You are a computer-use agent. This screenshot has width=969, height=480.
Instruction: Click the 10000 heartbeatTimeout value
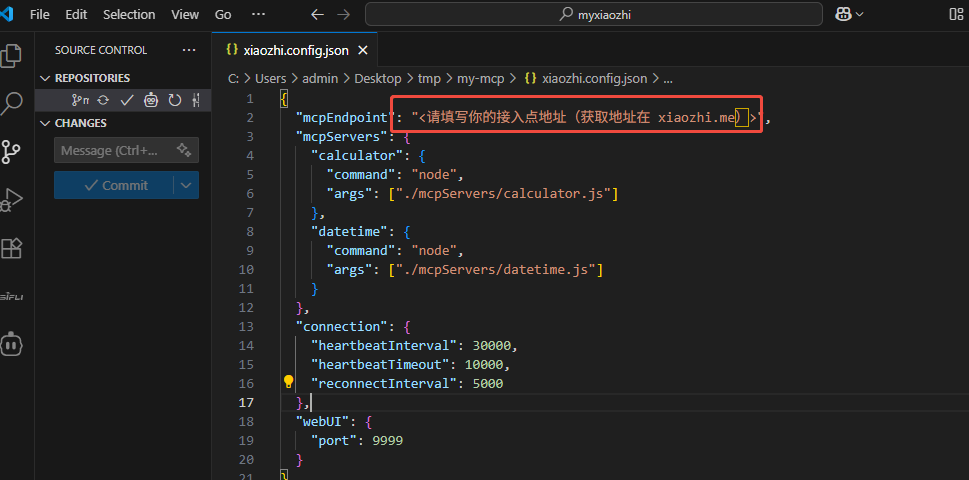(484, 364)
